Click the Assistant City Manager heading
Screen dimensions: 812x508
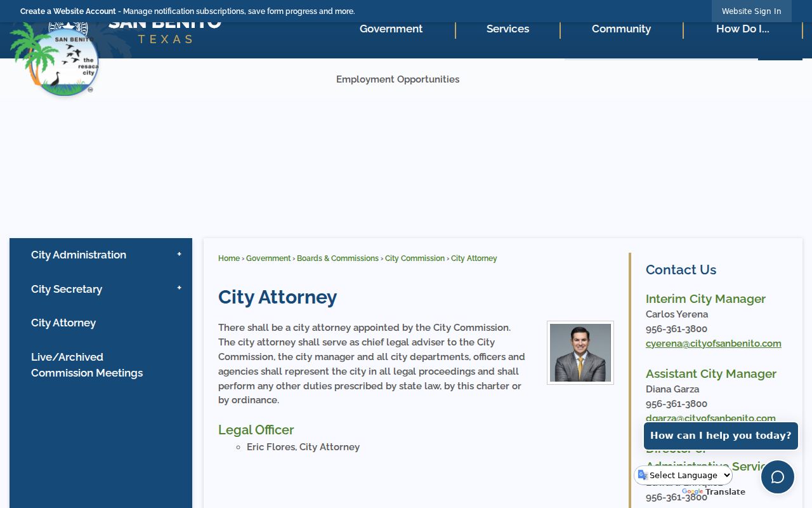(x=711, y=373)
